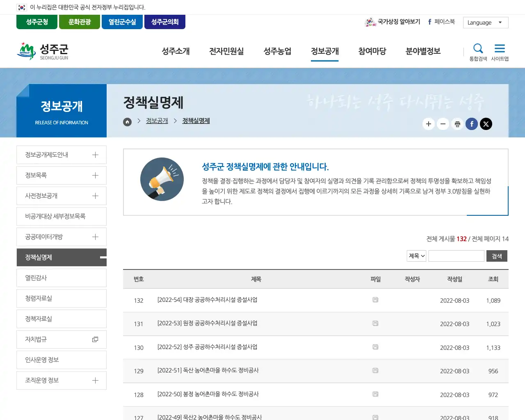This screenshot has height=420, width=525.
Task: Download attachment file icon for post 132
Action: (375, 300)
